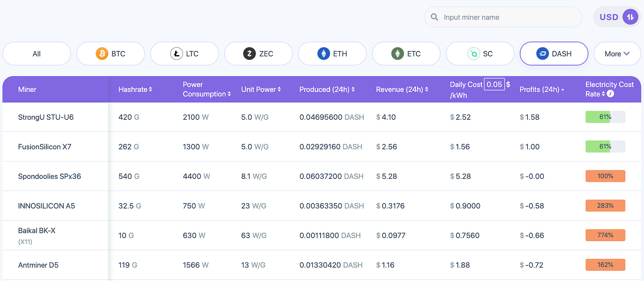The image size is (644, 281).
Task: Click the 1566 W power value
Action: click(x=195, y=265)
